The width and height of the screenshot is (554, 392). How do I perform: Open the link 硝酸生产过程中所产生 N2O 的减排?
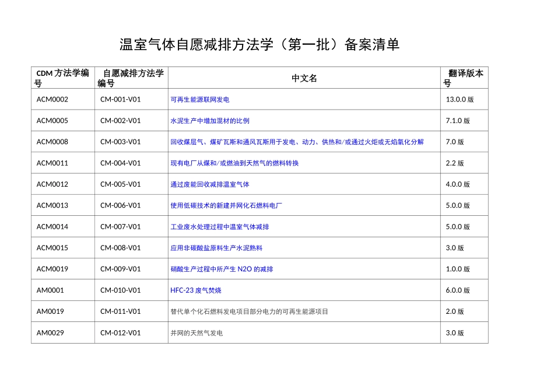[222, 269]
